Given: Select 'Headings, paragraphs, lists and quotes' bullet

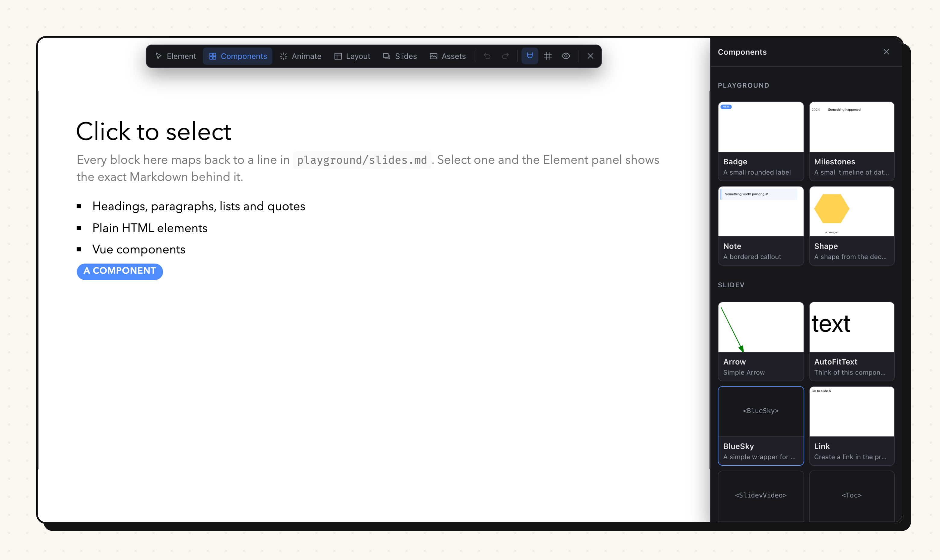Looking at the screenshot, I should (x=199, y=207).
